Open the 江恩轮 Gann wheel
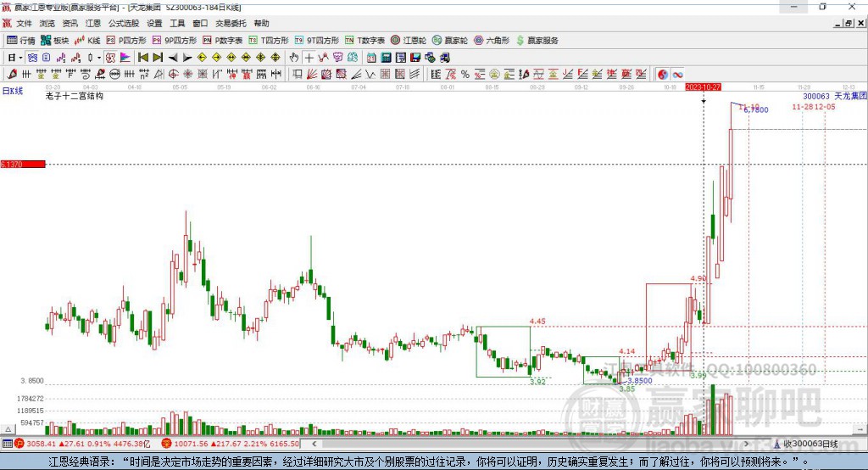 coord(409,41)
